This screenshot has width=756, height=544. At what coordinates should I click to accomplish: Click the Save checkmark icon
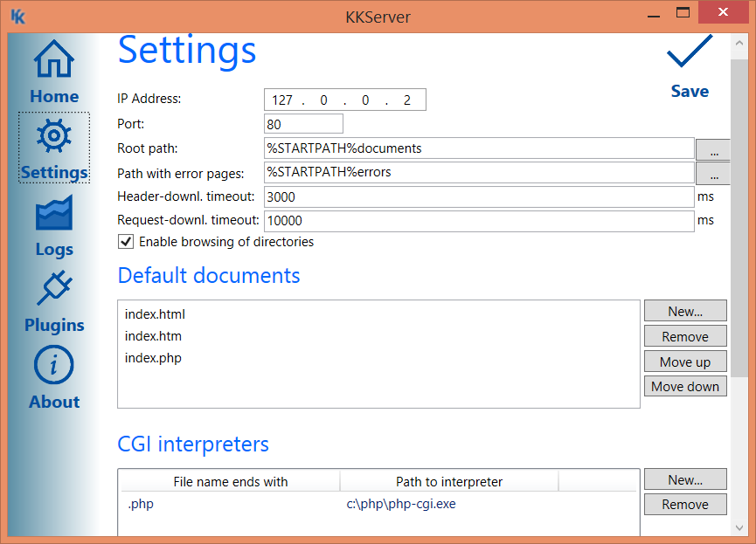coord(690,51)
